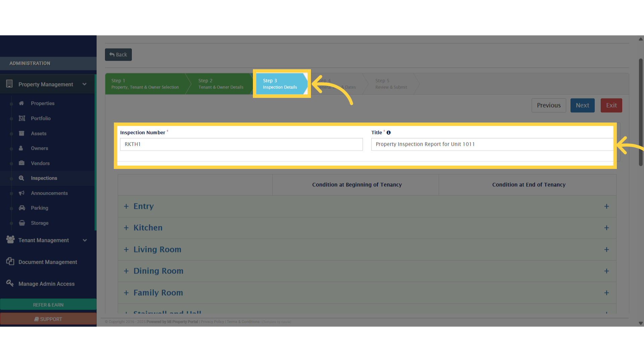Collapse the Property Management menu chevron
Viewport: 644px width, 362px height.
click(x=85, y=84)
